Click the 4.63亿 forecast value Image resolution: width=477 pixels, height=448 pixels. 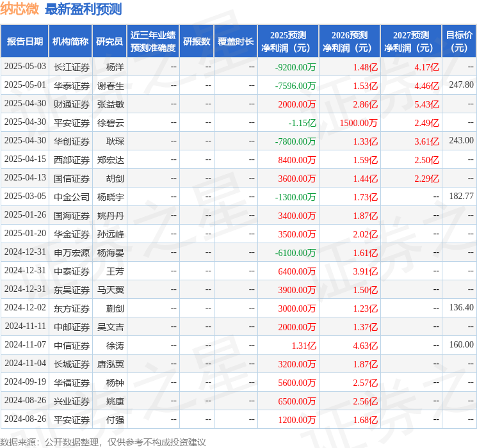coord(366,346)
